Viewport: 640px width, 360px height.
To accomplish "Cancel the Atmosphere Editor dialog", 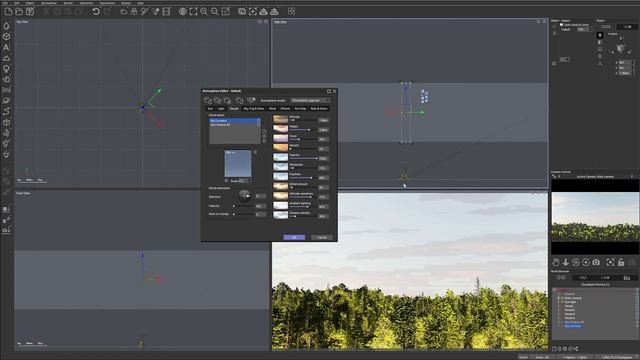I will tap(322, 237).
